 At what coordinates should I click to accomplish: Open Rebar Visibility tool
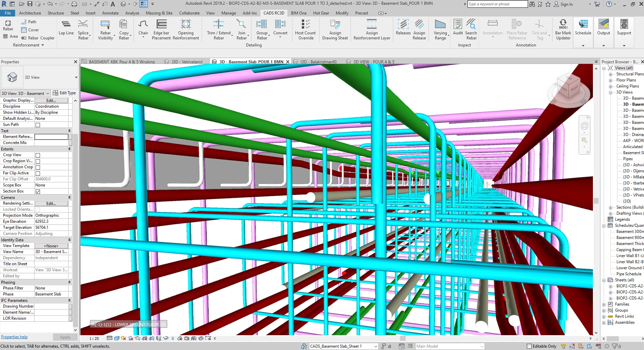click(x=106, y=30)
